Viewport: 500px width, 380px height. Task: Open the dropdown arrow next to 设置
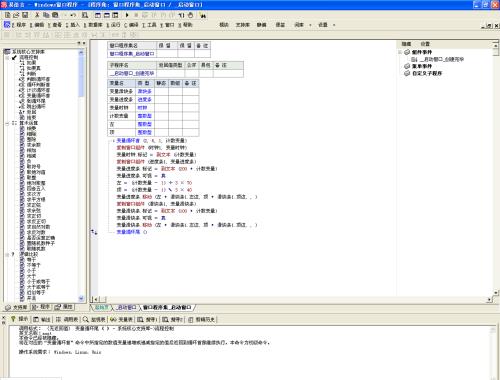334,25
